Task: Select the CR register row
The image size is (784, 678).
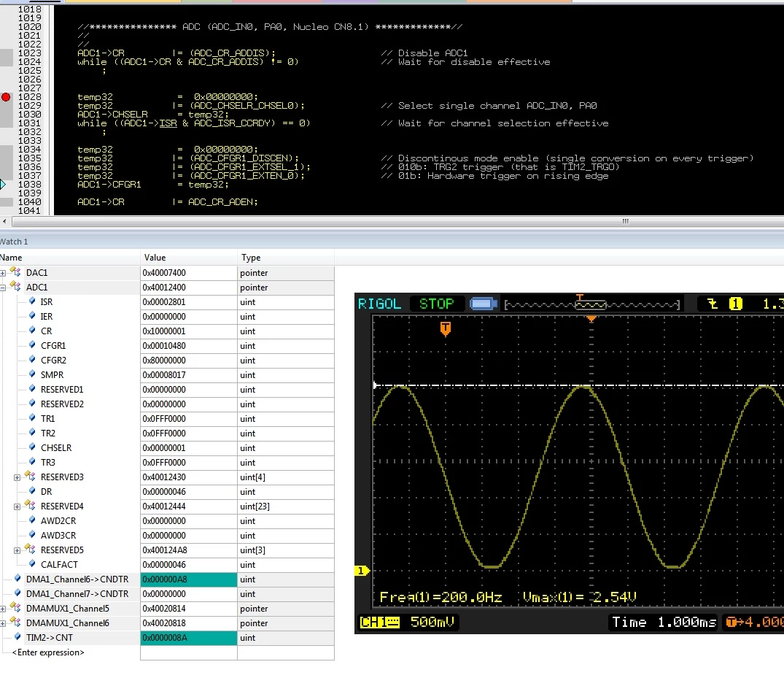Action: [x=167, y=331]
